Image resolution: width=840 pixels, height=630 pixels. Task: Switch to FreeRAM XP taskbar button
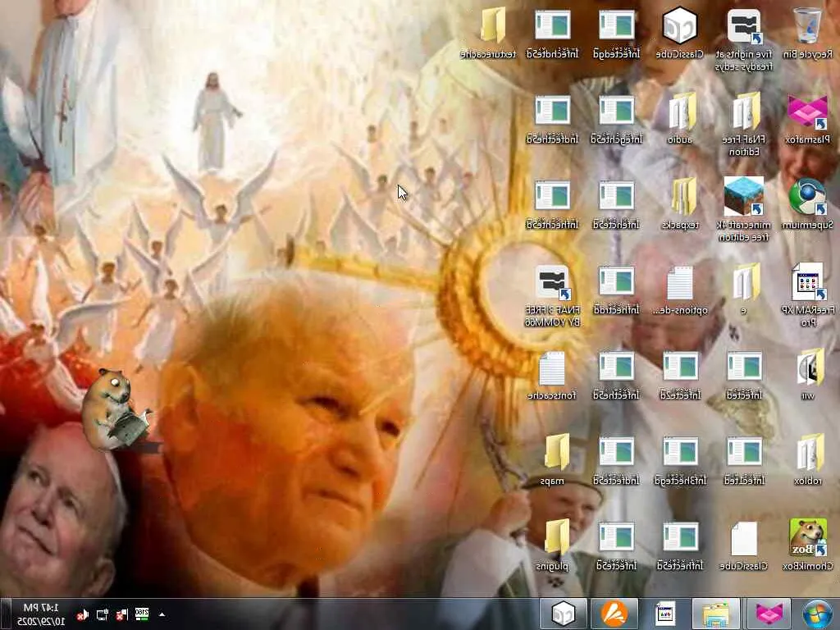point(664,614)
